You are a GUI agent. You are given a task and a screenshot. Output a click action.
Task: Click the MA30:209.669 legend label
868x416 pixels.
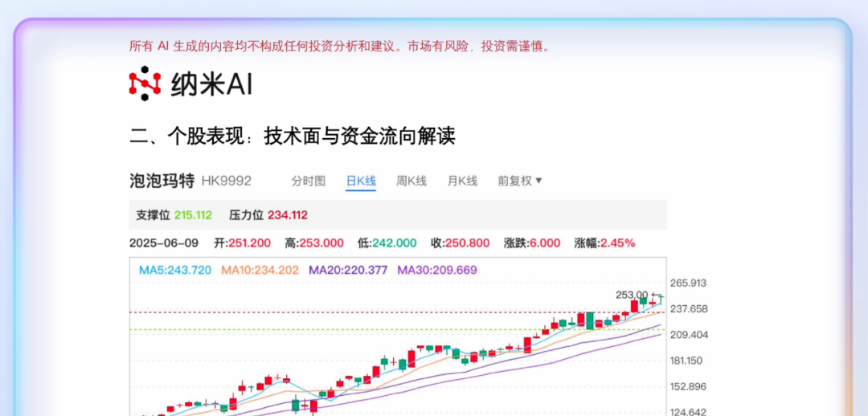(436, 270)
